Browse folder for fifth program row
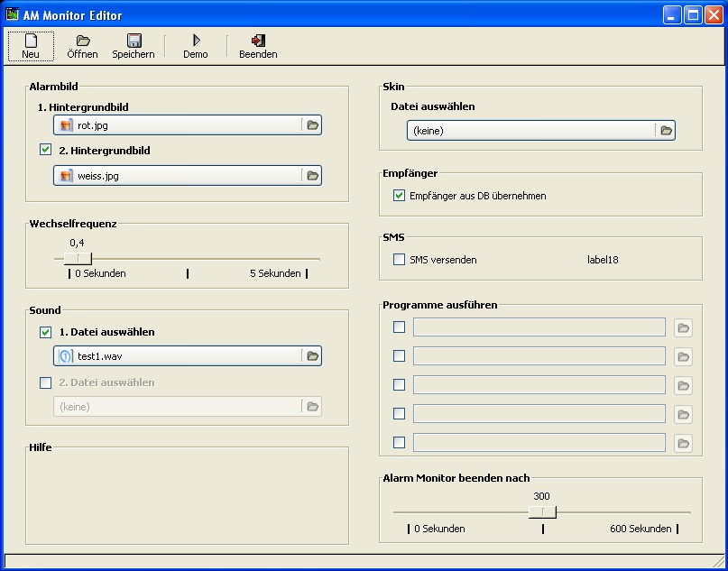The image size is (728, 571). coord(684,443)
